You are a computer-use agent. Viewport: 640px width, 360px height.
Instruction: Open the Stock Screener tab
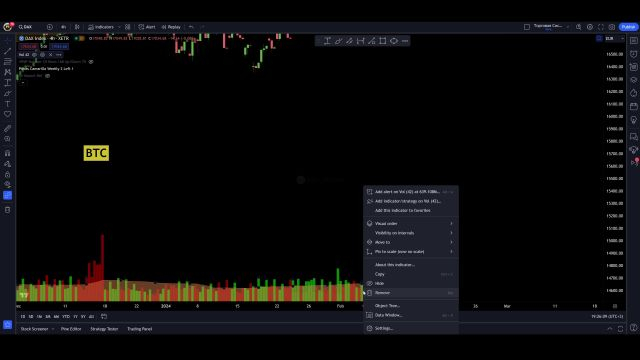[35, 329]
